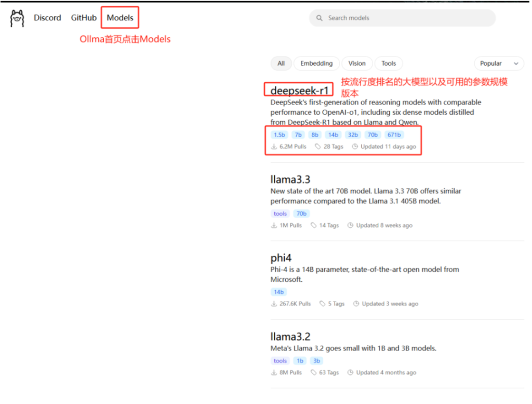The height and width of the screenshot is (404, 532).
Task: Click the '1M Pulls' count
Action: (291, 226)
